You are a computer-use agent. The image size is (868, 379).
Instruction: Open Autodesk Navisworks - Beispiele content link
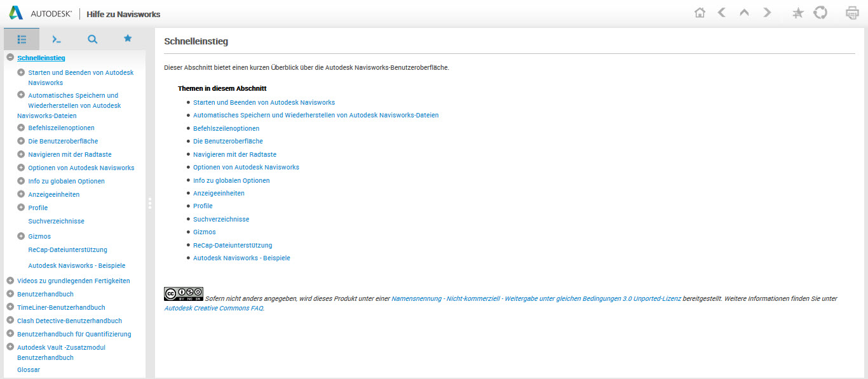coord(241,258)
